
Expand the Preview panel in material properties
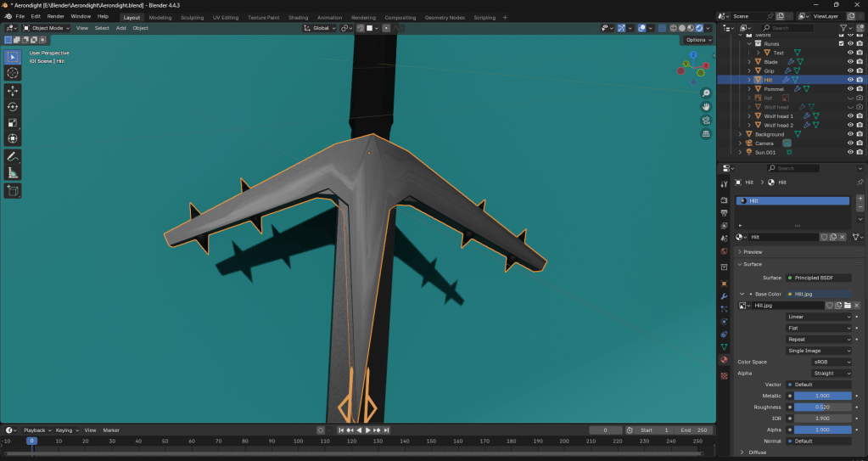pos(752,252)
